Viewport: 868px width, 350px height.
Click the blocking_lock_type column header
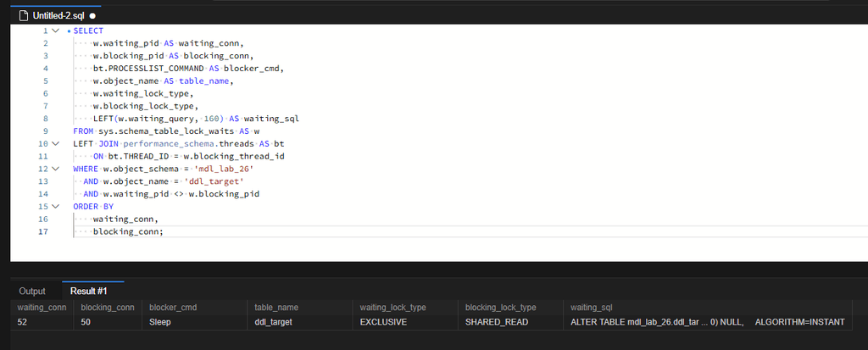tap(510, 308)
